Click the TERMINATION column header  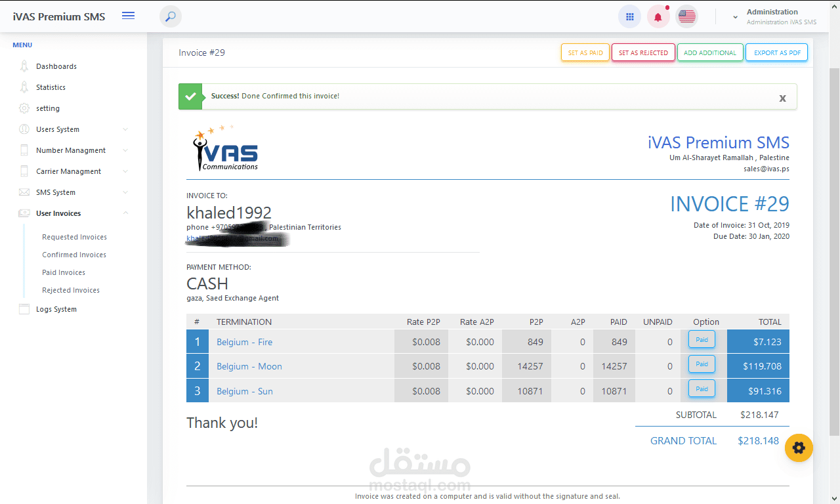pyautogui.click(x=244, y=322)
